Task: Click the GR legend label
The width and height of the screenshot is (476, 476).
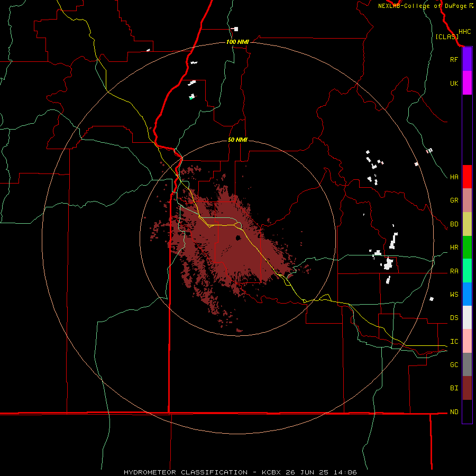Action: [454, 200]
